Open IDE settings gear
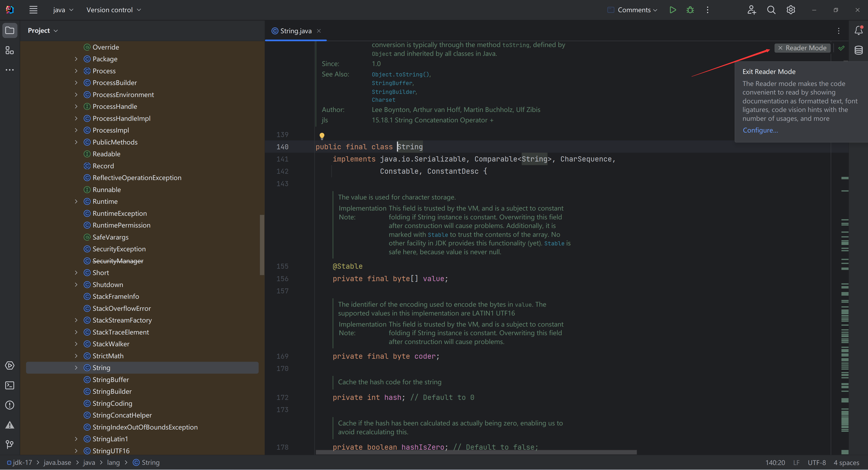This screenshot has width=868, height=470. (x=791, y=10)
